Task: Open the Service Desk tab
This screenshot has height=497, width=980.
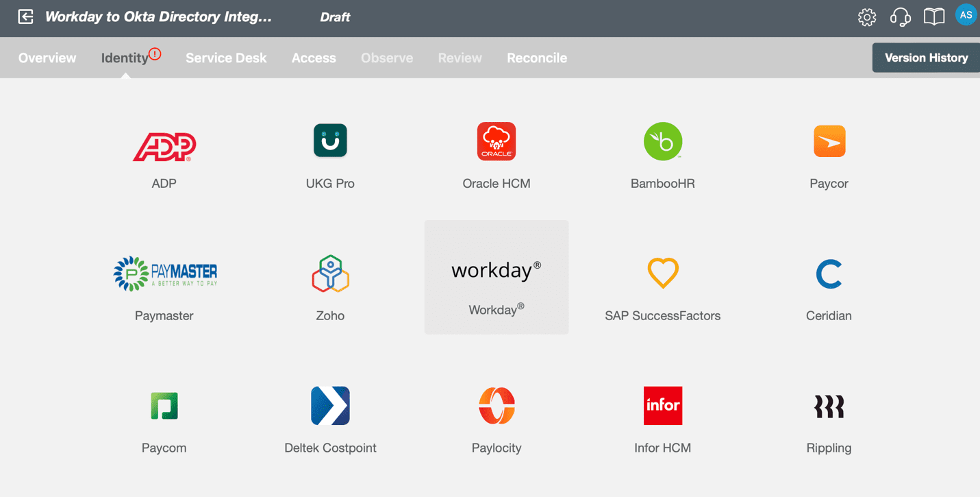Action: 226,58
